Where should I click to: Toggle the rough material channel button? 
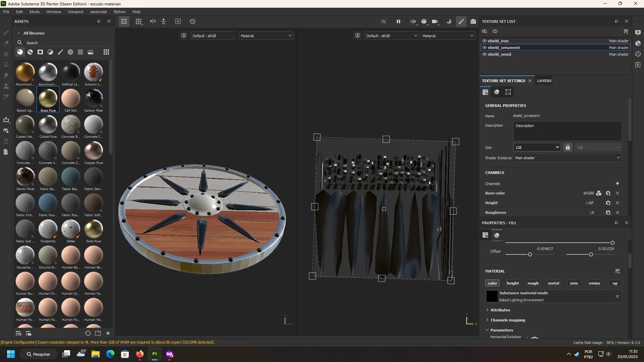point(533,283)
